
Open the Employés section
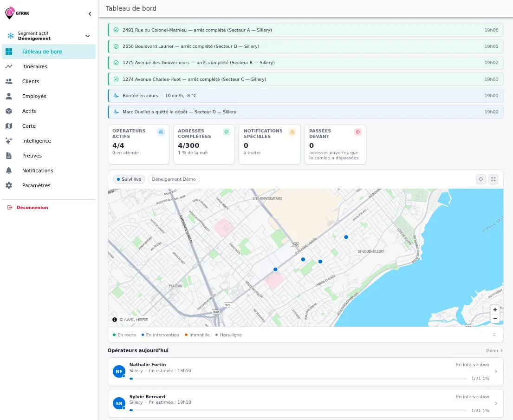coord(49,96)
